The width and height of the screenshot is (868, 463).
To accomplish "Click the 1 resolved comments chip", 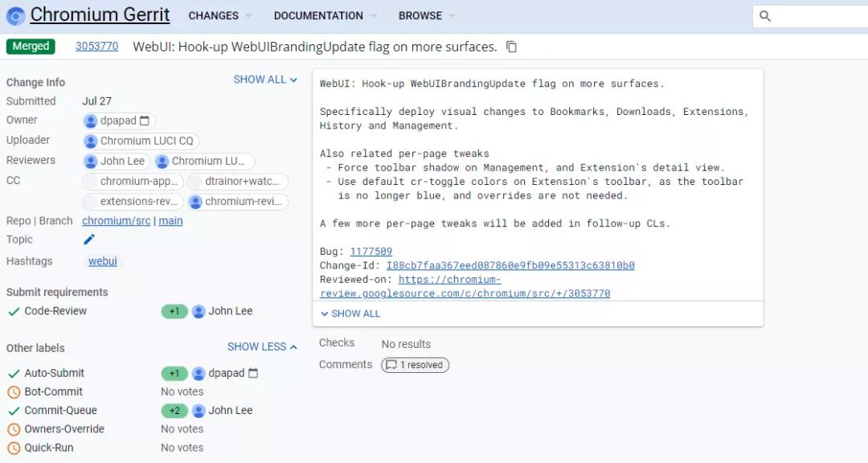I will tap(416, 365).
